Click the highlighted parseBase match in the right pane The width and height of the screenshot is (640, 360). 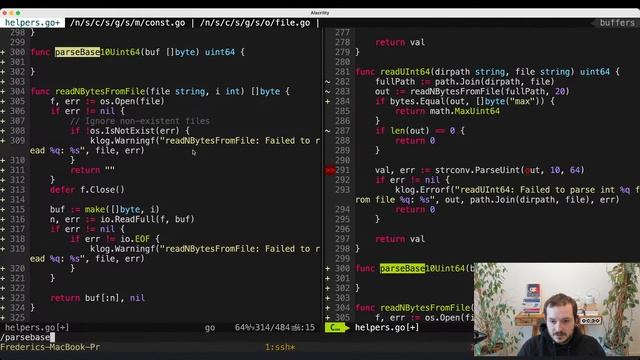coord(402,268)
